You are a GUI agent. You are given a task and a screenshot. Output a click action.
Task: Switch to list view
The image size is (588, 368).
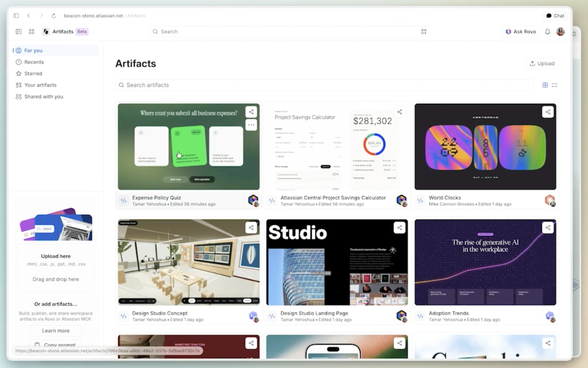554,85
